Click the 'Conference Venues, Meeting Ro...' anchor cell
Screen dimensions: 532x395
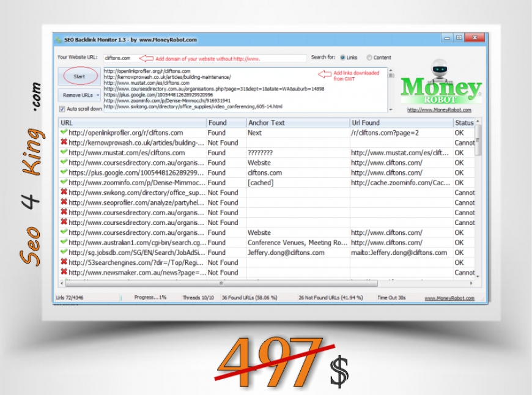298,243
